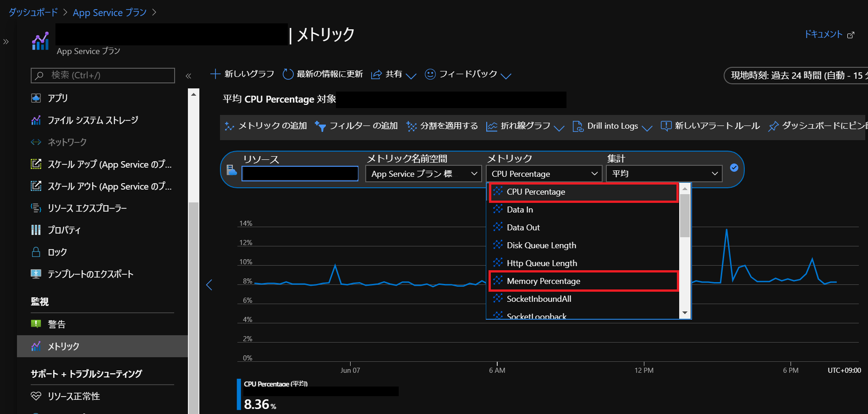
Task: Select SocketInboundAll metric option
Action: click(x=583, y=299)
